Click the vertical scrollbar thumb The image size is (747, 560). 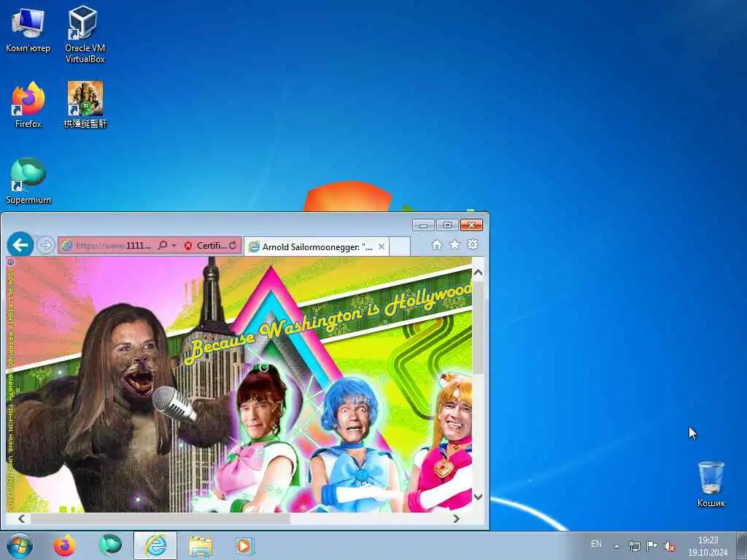click(x=479, y=327)
